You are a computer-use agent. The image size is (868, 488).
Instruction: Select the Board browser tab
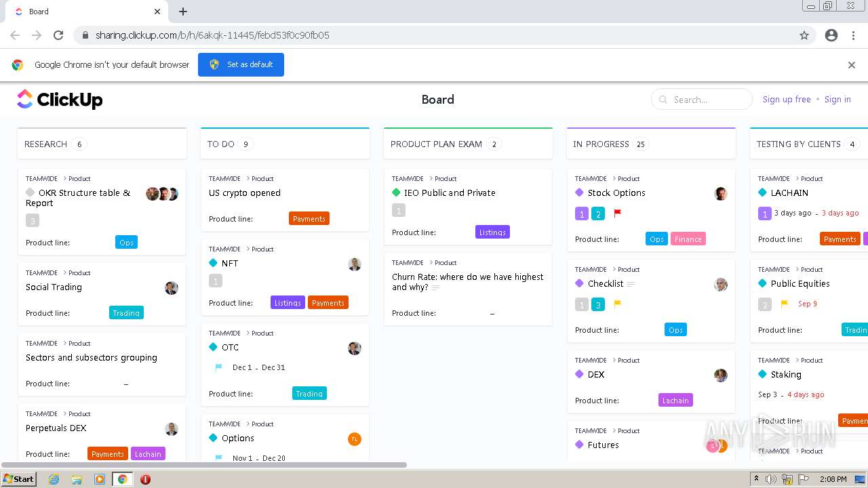pyautogui.click(x=86, y=12)
